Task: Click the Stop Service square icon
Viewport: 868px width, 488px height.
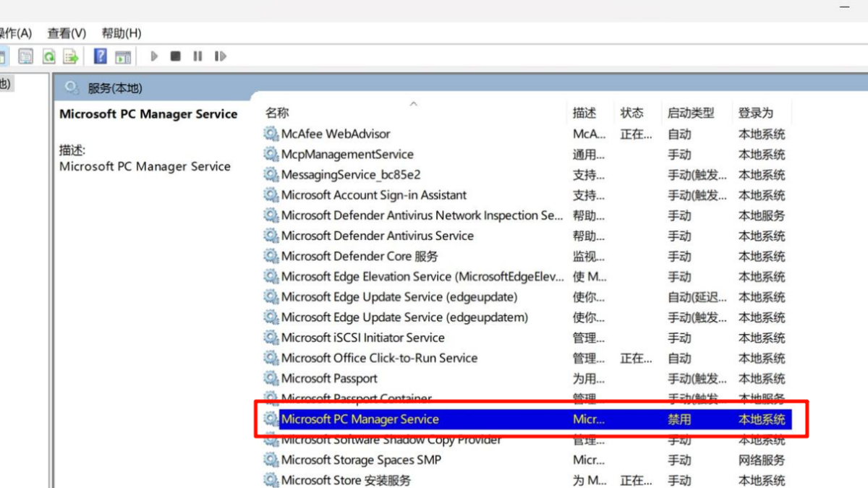Action: click(176, 56)
